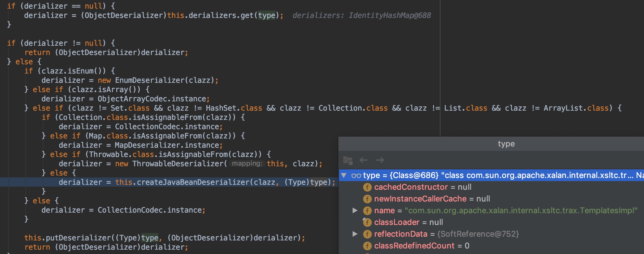644x254 pixels.
Task: Click 'HashSet.class' in the condition
Action: pyautogui.click(x=234, y=108)
